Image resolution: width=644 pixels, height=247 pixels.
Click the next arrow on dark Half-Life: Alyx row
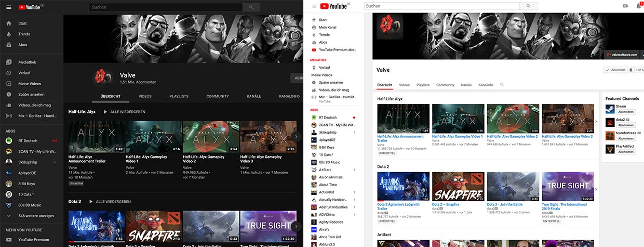click(x=296, y=137)
